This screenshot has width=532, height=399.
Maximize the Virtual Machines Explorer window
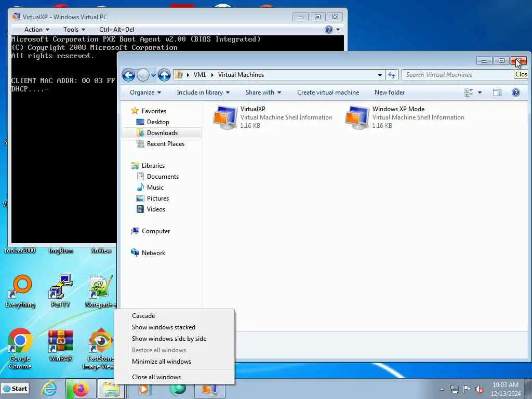point(501,61)
